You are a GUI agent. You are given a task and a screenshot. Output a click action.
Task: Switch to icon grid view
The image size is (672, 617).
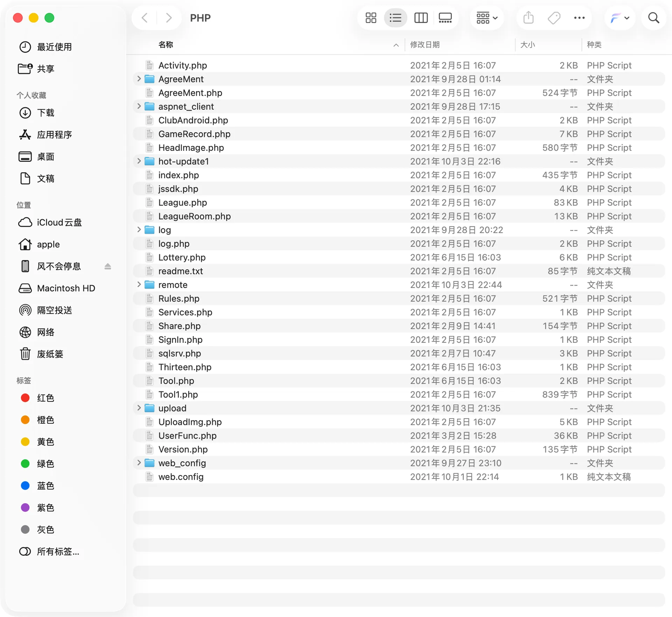(371, 18)
